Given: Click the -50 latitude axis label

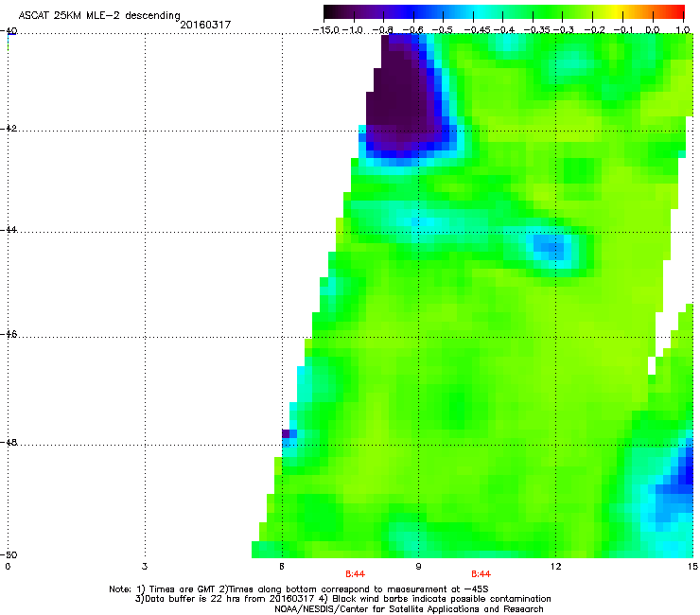Looking at the screenshot, I should [9, 554].
